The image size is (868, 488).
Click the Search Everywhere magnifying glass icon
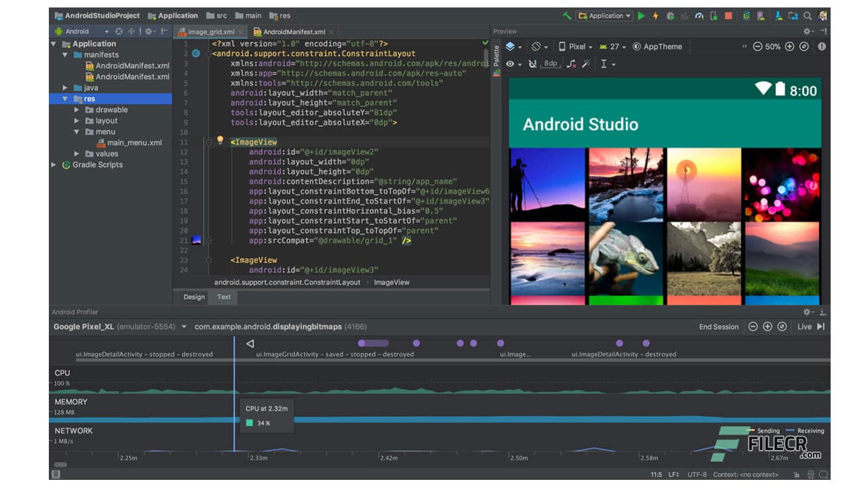[x=808, y=15]
